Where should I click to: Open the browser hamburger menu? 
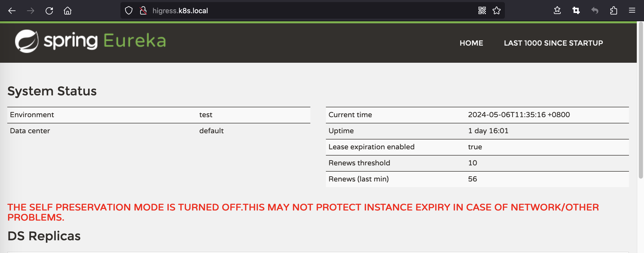tap(632, 11)
